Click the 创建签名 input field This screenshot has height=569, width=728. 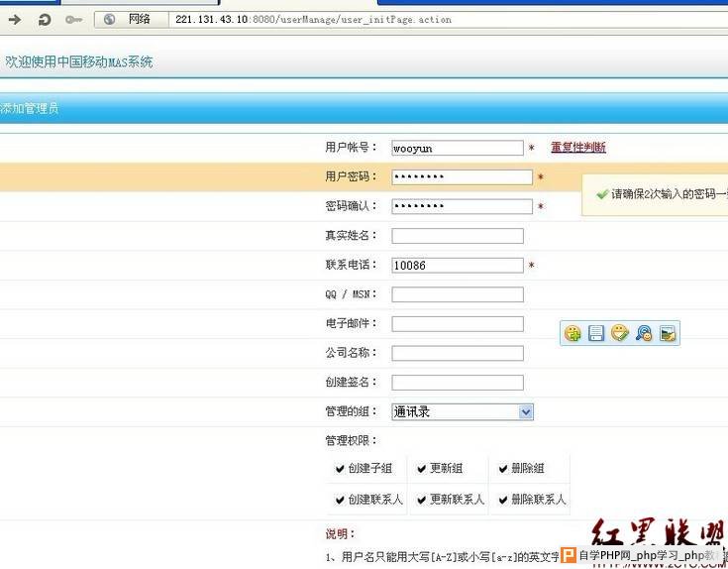coord(458,383)
